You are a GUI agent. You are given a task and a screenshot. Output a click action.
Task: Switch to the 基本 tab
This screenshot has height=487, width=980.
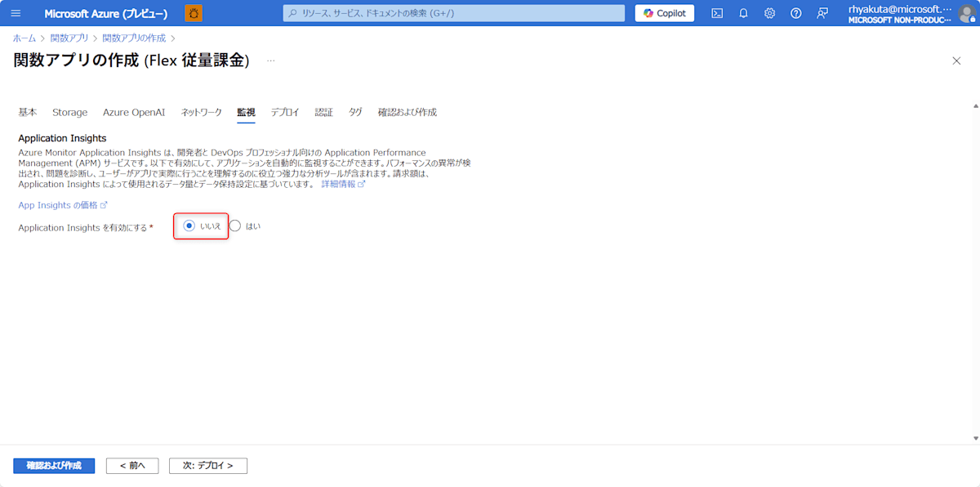[28, 112]
